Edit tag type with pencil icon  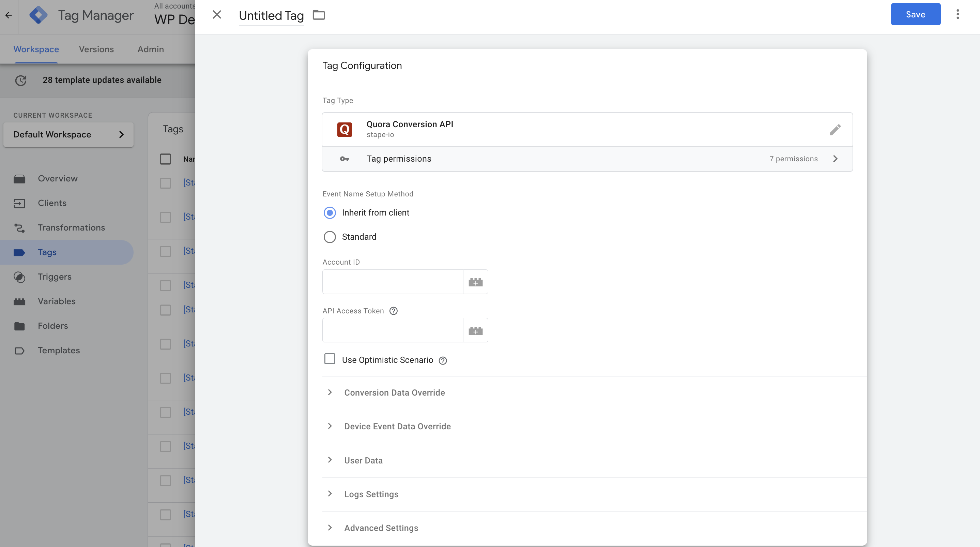coord(835,130)
